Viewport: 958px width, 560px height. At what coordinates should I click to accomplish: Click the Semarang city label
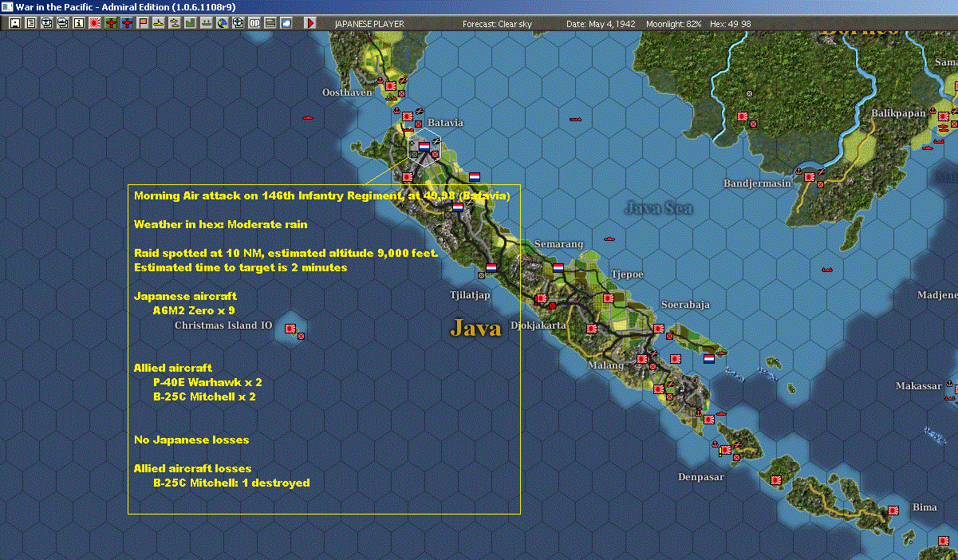pos(558,244)
